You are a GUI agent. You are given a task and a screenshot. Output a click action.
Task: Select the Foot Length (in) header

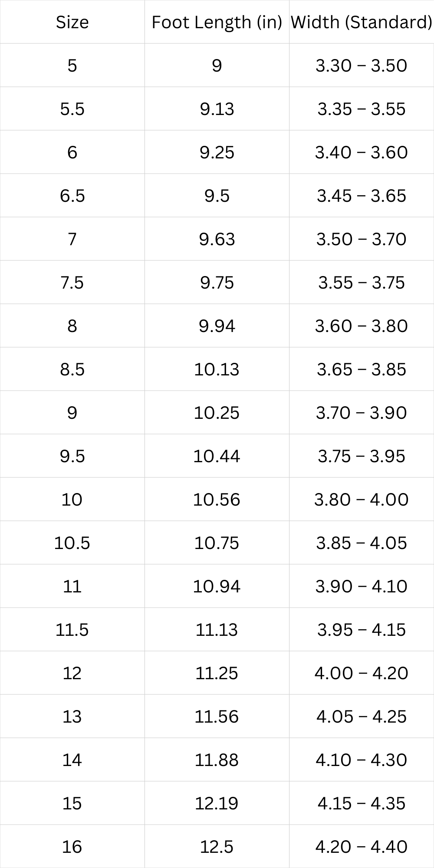click(x=217, y=22)
